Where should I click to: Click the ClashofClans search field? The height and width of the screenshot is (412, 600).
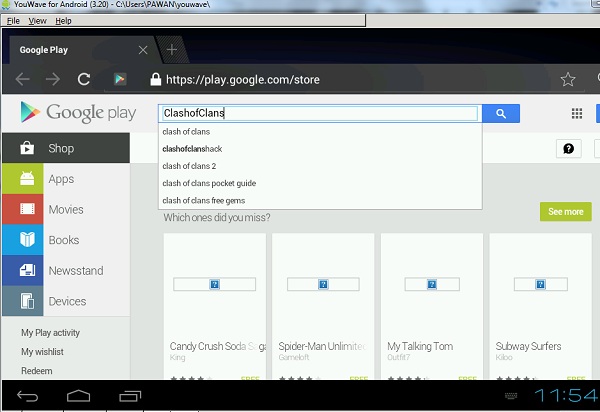[x=318, y=113]
